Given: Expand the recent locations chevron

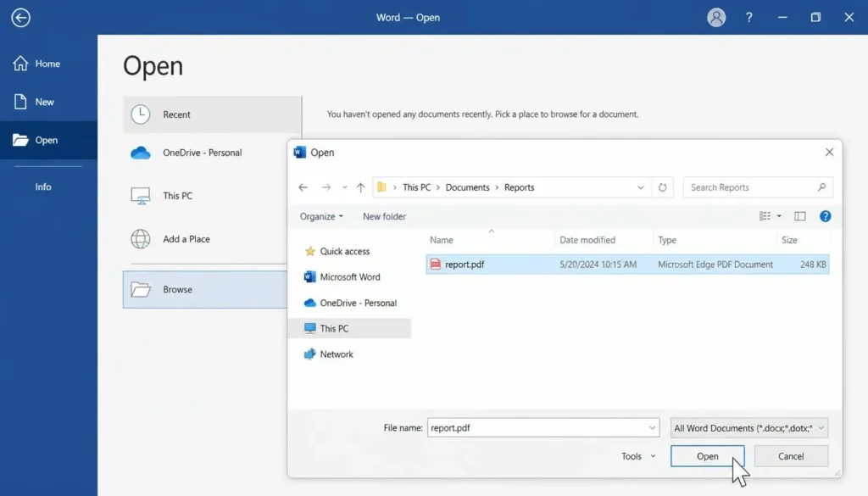Looking at the screenshot, I should tap(344, 187).
